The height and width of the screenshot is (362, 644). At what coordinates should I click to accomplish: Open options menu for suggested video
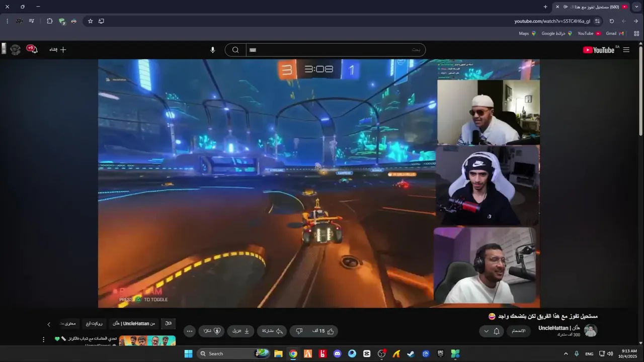tap(43, 340)
